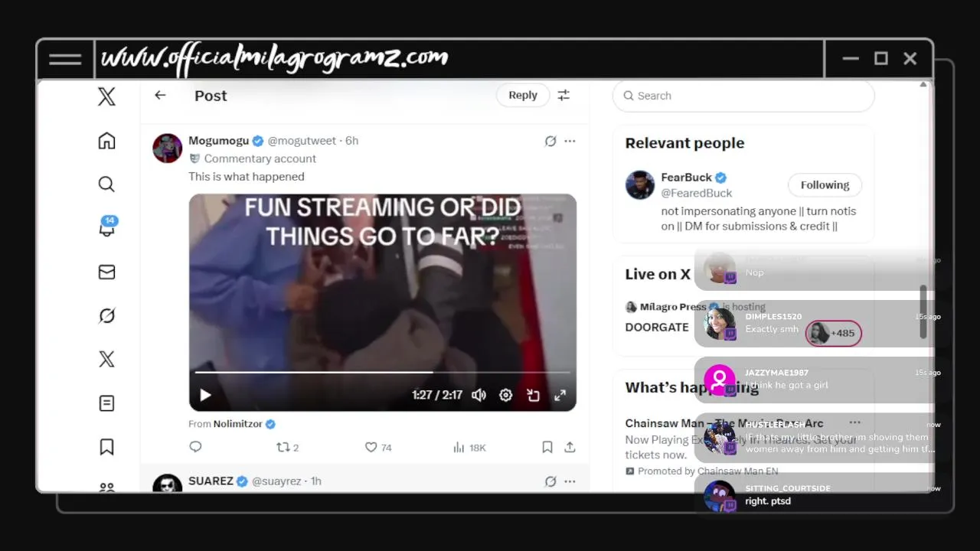Toggle picture-in-picture on the video

pos(533,395)
